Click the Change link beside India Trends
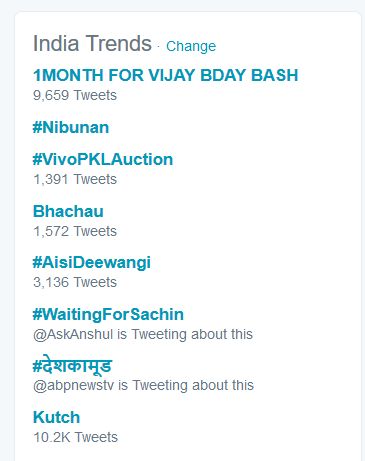Screen dimensions: 365x461 [191, 46]
